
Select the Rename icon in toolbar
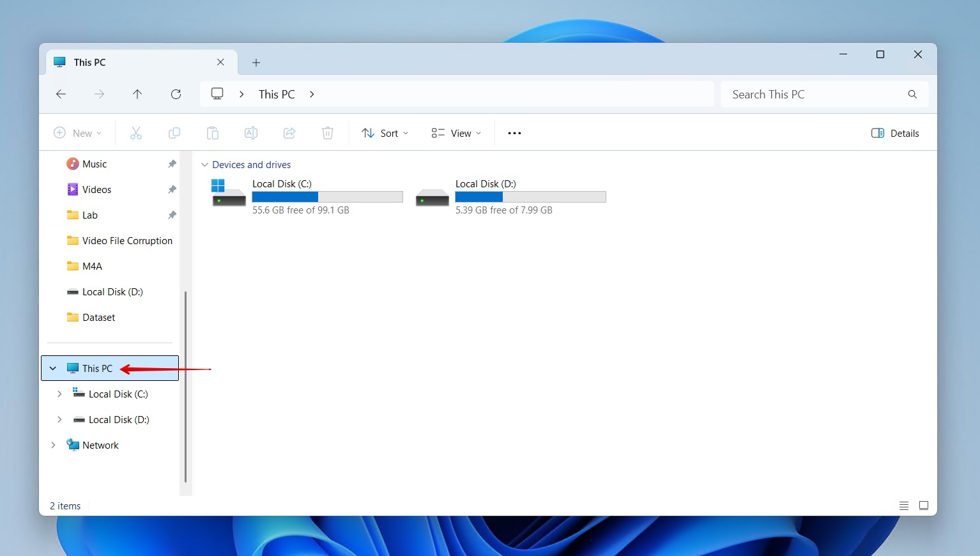[x=250, y=132]
